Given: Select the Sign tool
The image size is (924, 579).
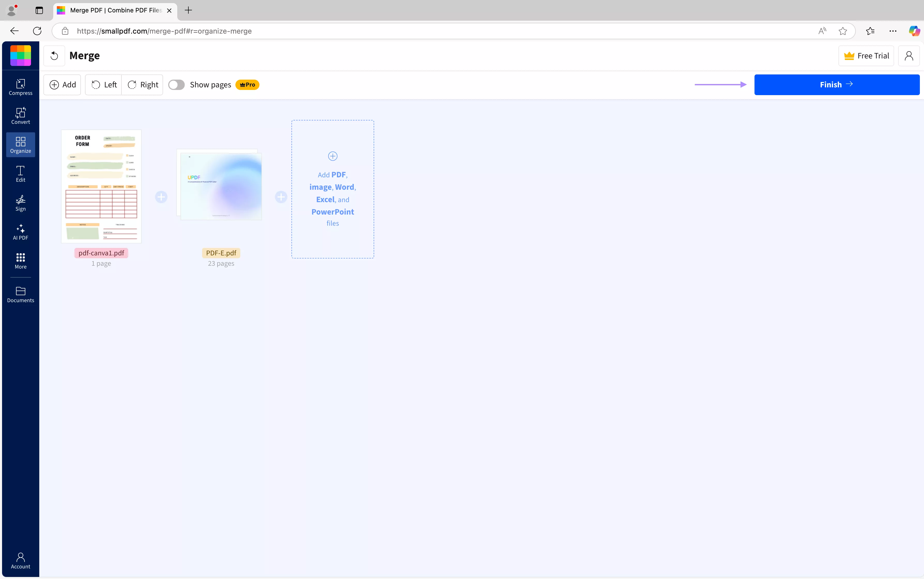Looking at the screenshot, I should (x=21, y=203).
